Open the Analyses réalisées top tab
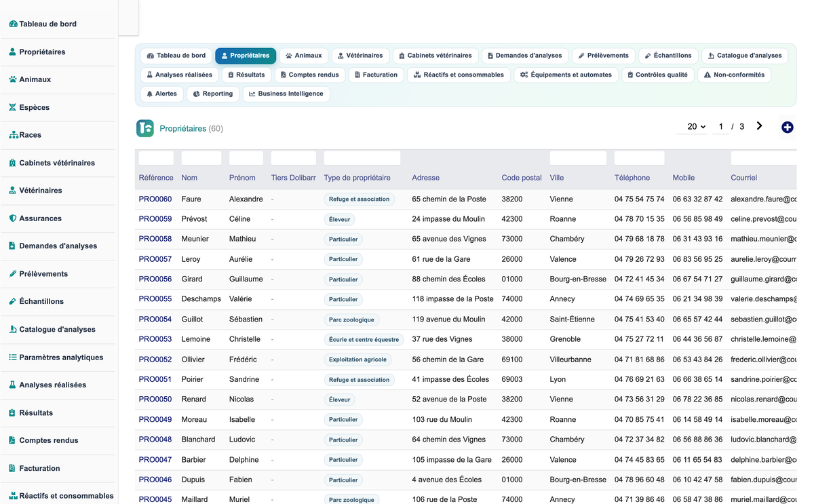This screenshot has height=504, width=814. pyautogui.click(x=179, y=75)
